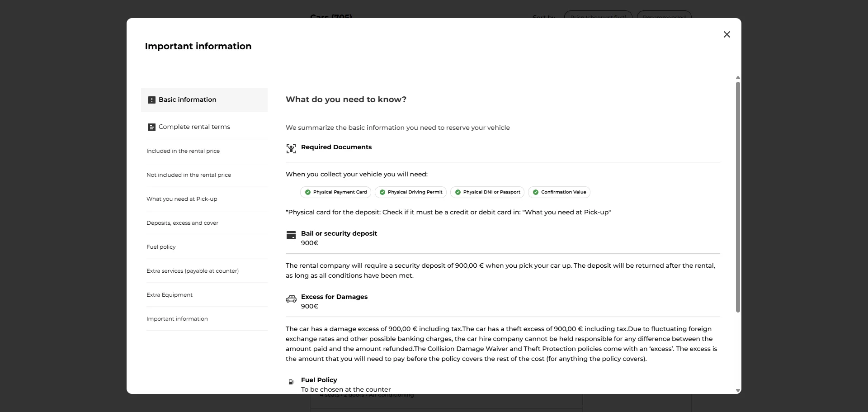The width and height of the screenshot is (868, 412).
Task: Click the Excess for Damages car icon
Action: pos(291,298)
